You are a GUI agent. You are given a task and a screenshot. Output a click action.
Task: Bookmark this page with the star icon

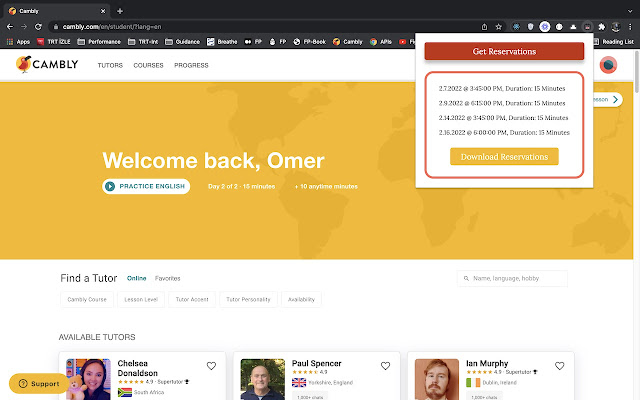[498, 27]
